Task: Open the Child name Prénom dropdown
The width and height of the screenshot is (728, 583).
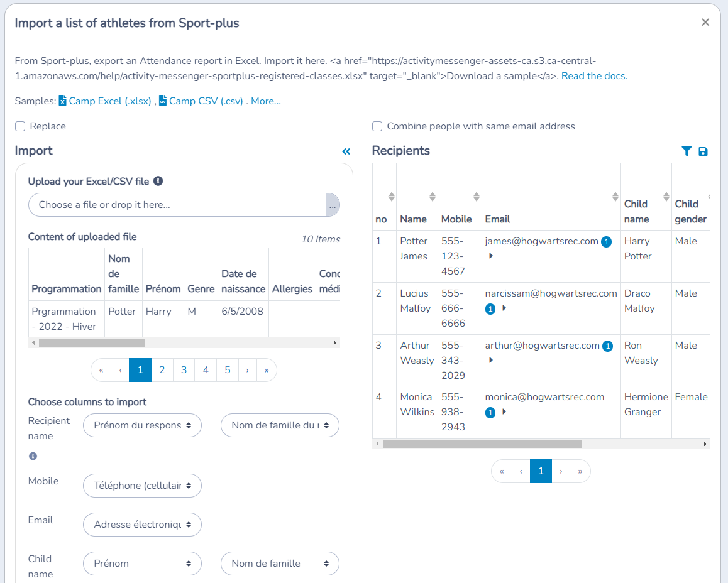Action: [142, 564]
